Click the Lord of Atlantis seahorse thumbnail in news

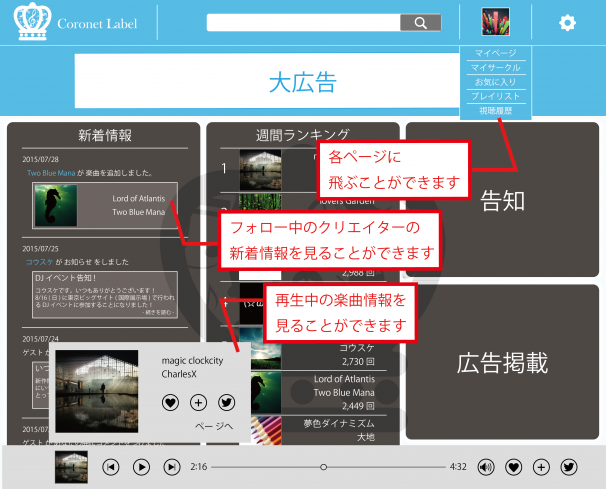click(56, 205)
